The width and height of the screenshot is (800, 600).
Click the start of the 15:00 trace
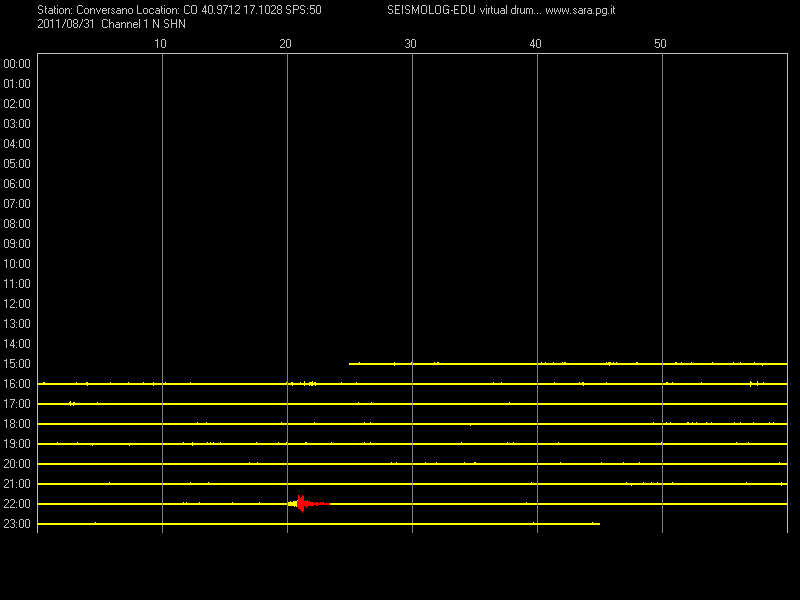(x=350, y=364)
